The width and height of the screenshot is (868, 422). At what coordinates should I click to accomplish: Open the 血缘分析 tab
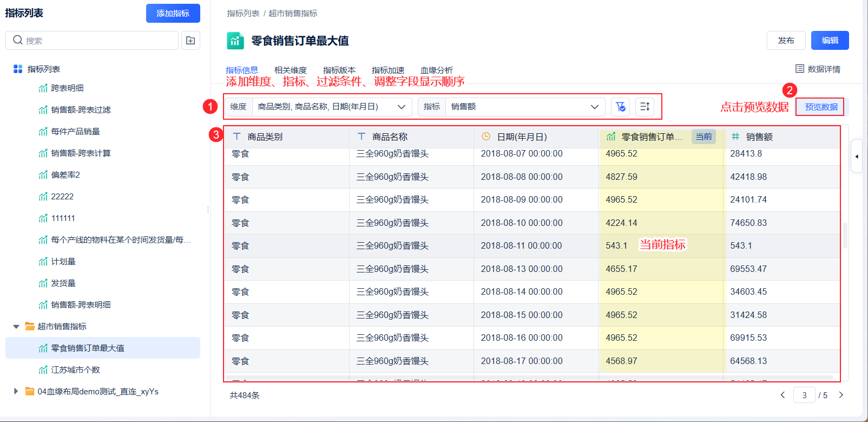coord(437,70)
